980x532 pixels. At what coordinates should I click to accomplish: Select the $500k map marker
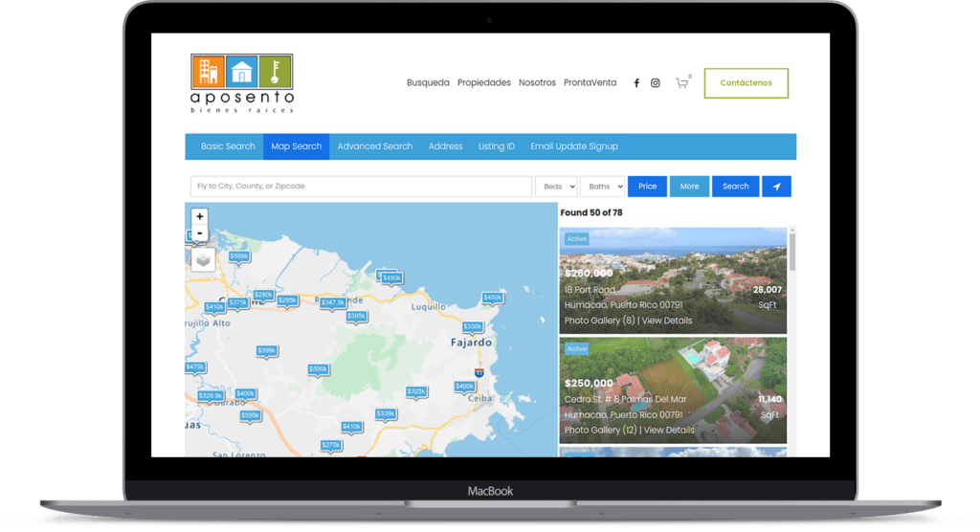point(318,368)
